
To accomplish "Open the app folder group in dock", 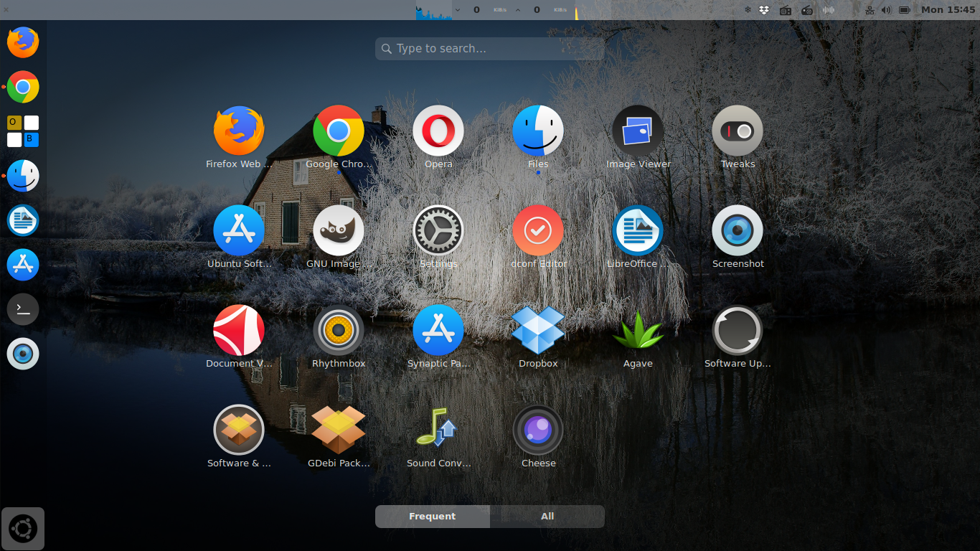I will pyautogui.click(x=23, y=131).
